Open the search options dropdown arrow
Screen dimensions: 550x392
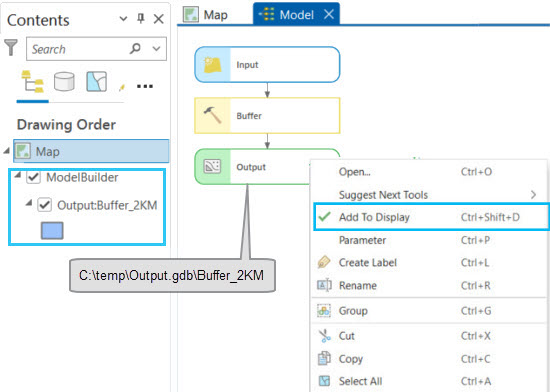(156, 49)
